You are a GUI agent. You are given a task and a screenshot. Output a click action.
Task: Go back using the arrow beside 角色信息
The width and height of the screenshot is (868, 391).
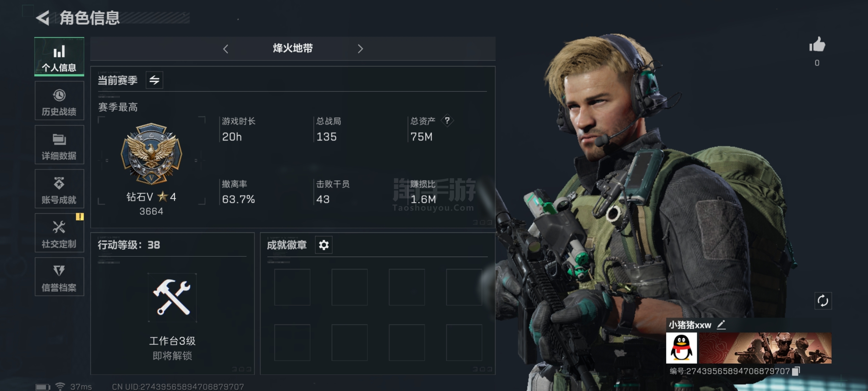coord(43,18)
